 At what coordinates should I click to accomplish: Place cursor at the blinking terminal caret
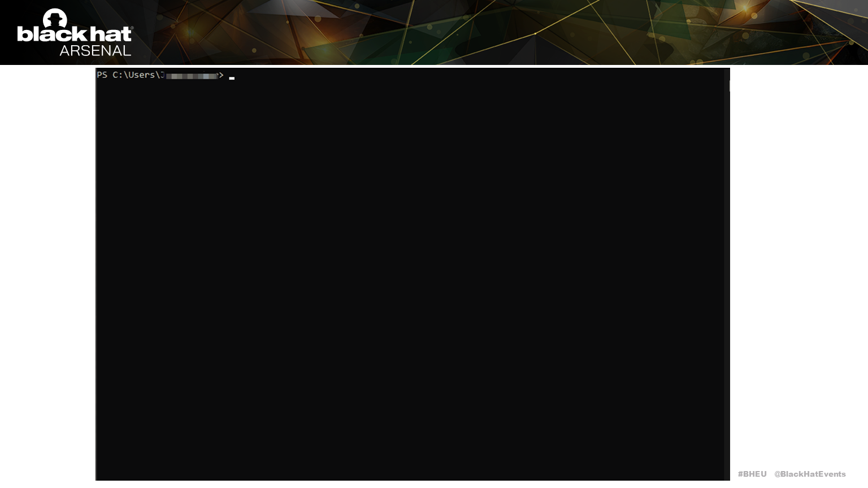tap(232, 78)
